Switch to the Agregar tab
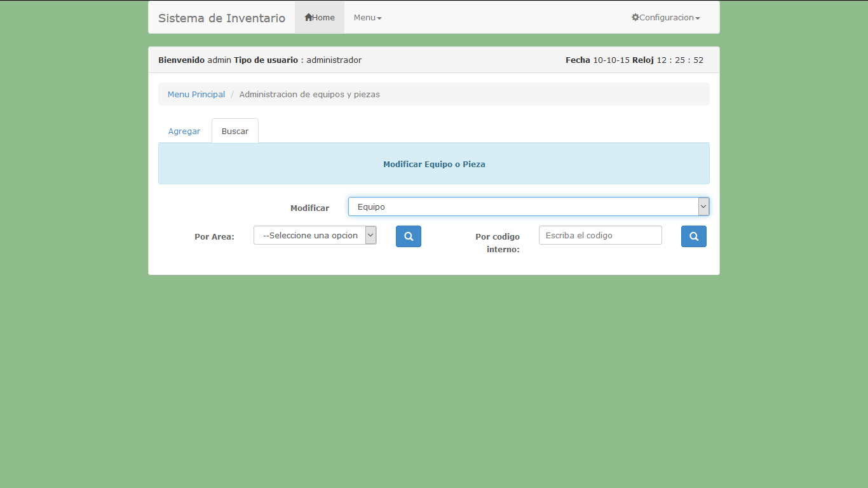868x488 pixels. (x=184, y=131)
